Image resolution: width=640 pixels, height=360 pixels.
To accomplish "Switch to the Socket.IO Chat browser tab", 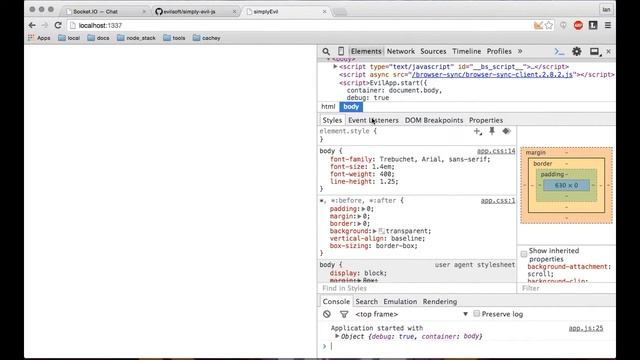I will (x=104, y=11).
